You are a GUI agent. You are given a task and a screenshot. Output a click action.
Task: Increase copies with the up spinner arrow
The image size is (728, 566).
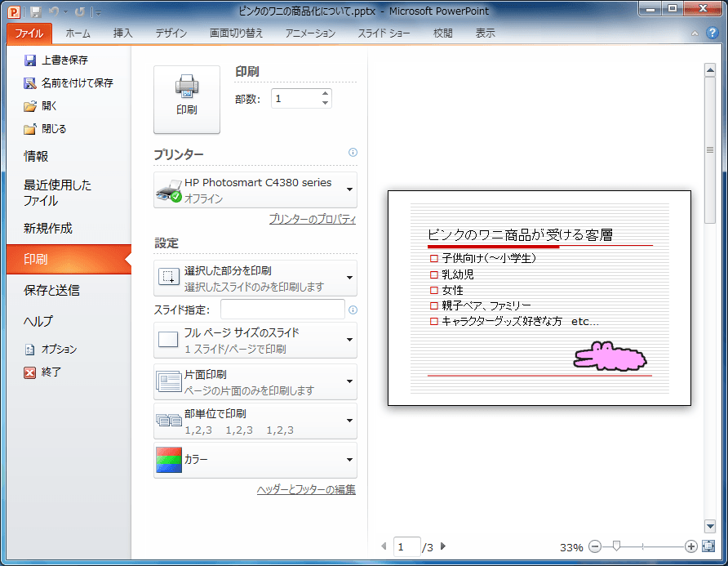(x=326, y=94)
